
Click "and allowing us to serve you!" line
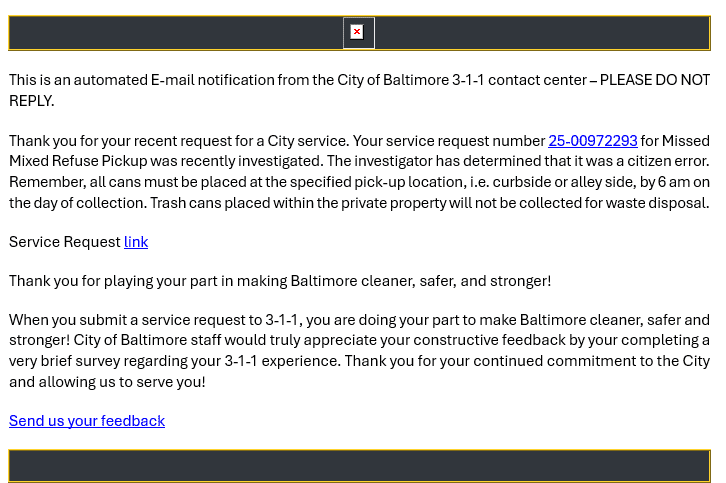107,382
